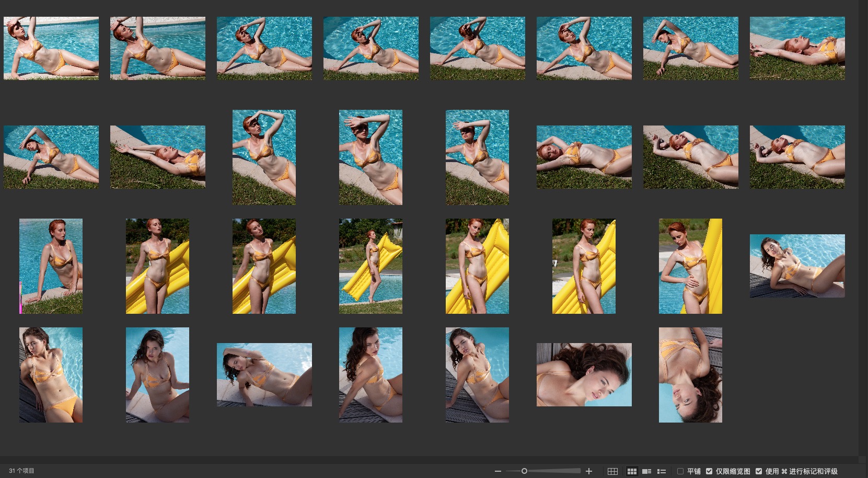Click the minus icon to shrink thumbnails
868x478 pixels.
point(498,471)
